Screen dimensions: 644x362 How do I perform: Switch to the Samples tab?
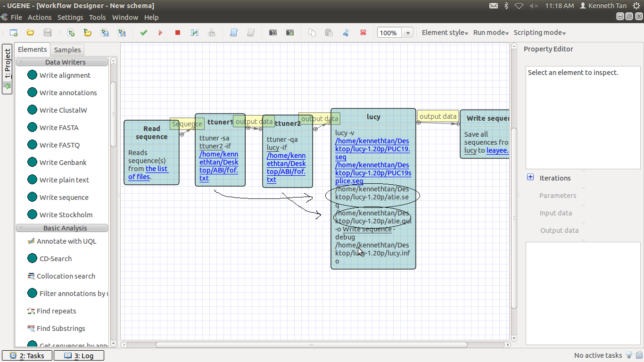[x=67, y=50]
